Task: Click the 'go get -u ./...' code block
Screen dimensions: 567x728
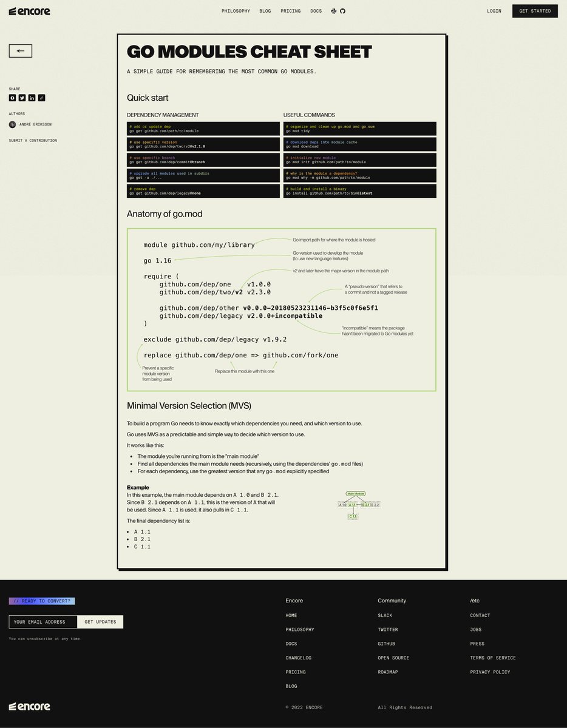Action: 203,175
